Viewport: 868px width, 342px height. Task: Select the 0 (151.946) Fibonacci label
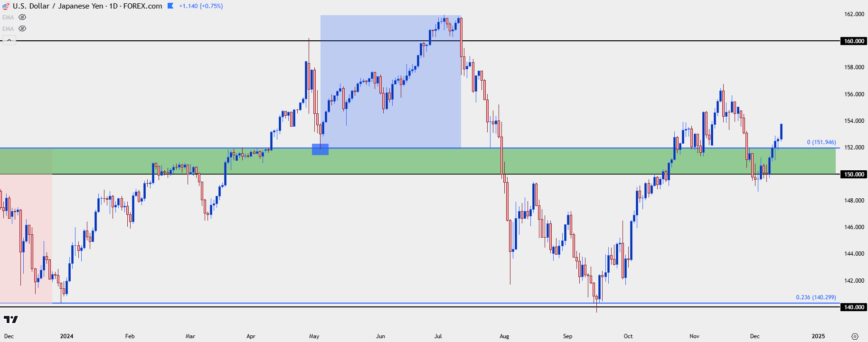pos(821,142)
